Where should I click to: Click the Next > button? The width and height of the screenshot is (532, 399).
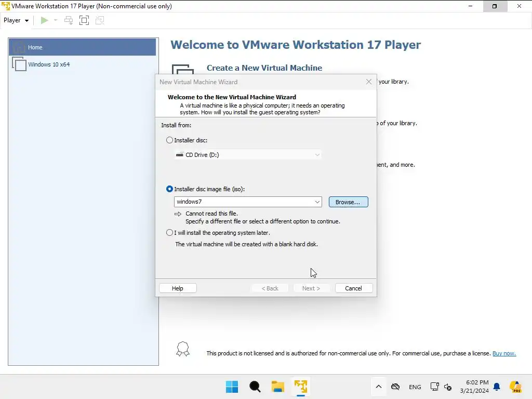point(311,288)
